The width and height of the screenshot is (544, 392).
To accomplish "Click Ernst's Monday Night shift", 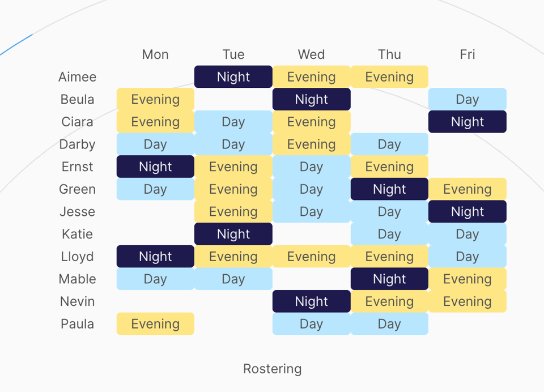I will (155, 167).
